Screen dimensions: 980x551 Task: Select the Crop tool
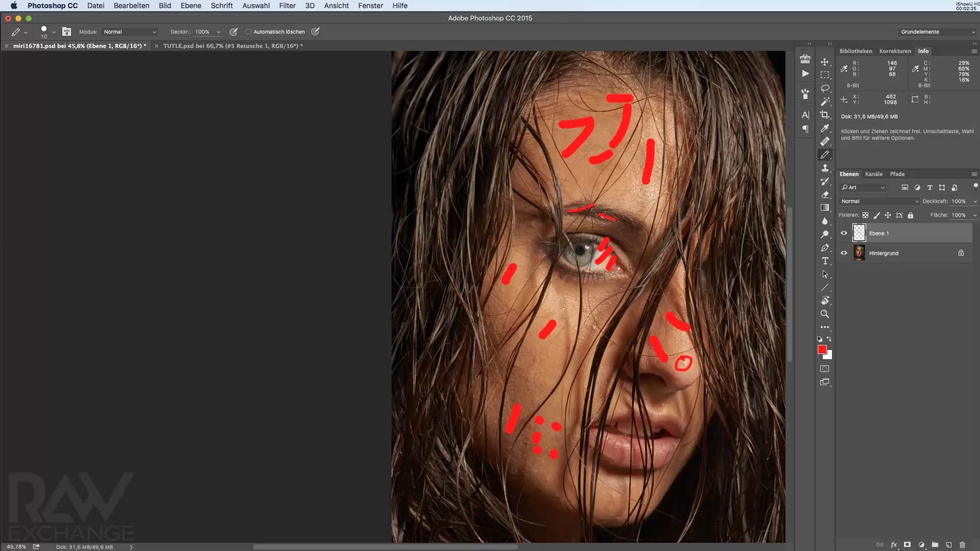coord(825,115)
